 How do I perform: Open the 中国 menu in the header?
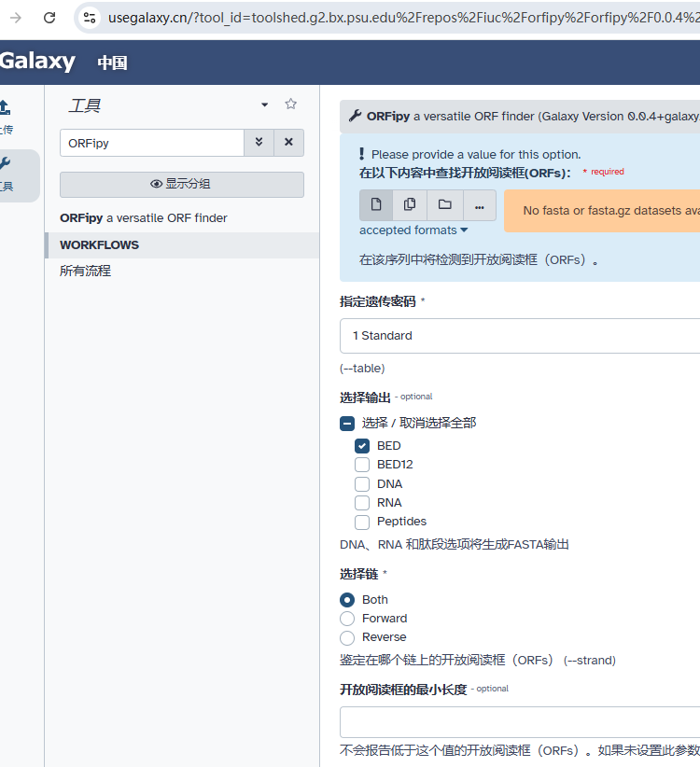[x=111, y=63]
